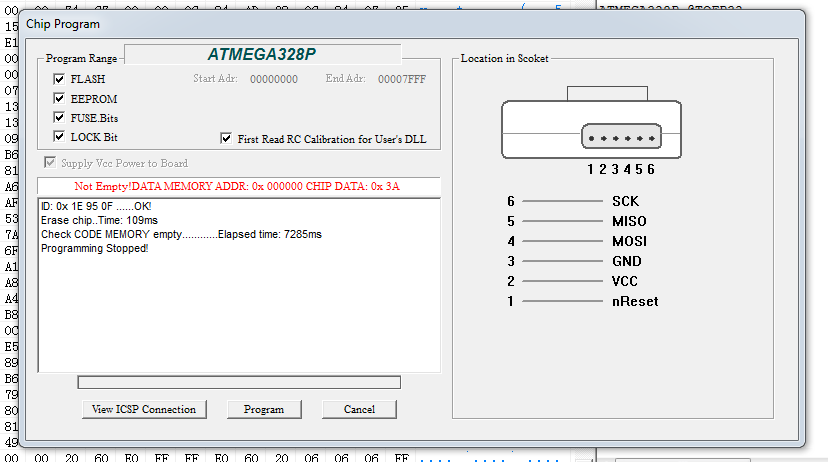This screenshot has height=462, width=828.
Task: Click the red Not Empty status message
Action: [x=238, y=187]
